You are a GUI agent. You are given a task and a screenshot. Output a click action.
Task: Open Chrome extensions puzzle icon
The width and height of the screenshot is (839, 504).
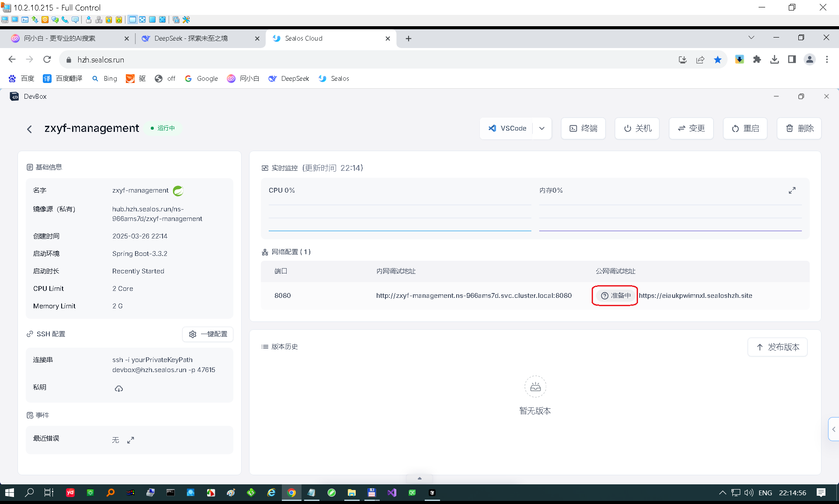(757, 60)
